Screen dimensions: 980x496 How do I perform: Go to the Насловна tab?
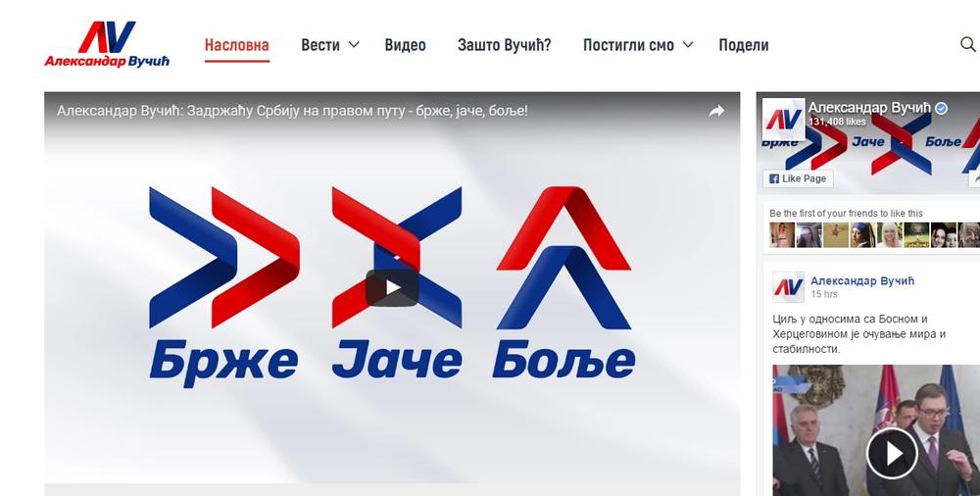236,45
